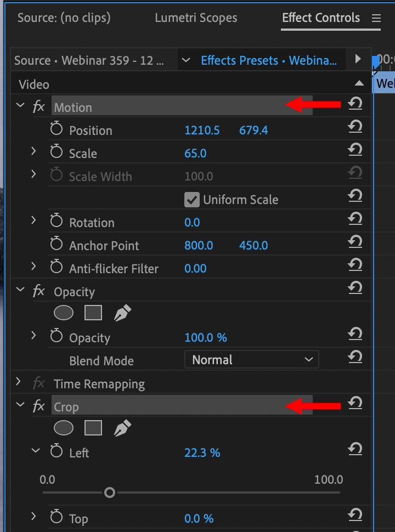
Task: Toggle stopwatch for Crop Left
Action: point(57,452)
